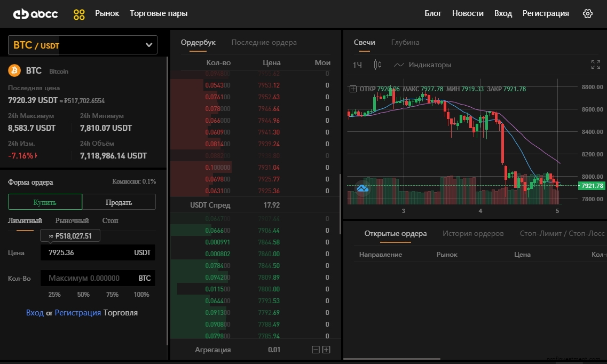Open the Новости page
The width and height of the screenshot is (607, 364).
pos(468,13)
